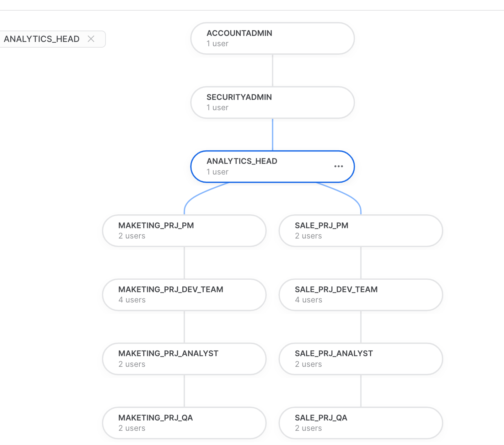Select the MAKETING_PRJ_ANALYST role node

184,359
